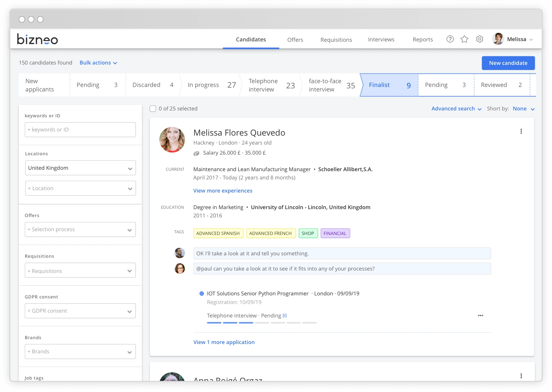Image resolution: width=552 pixels, height=392 pixels.
Task: Click the FINANCIAL purple tag
Action: click(335, 233)
